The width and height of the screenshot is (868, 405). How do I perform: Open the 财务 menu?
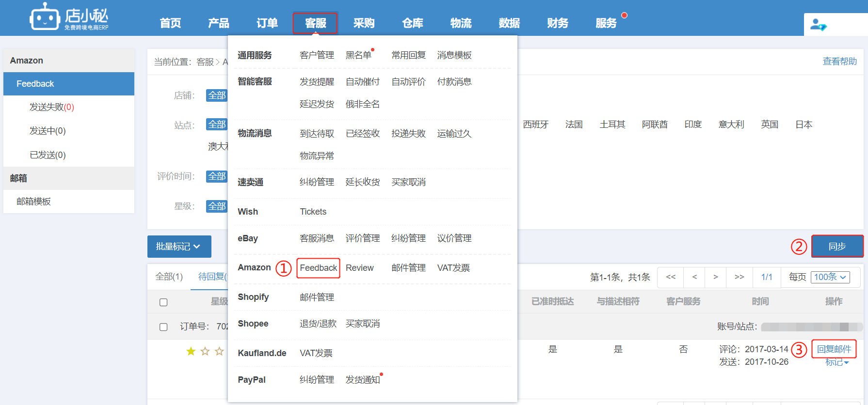coord(558,23)
